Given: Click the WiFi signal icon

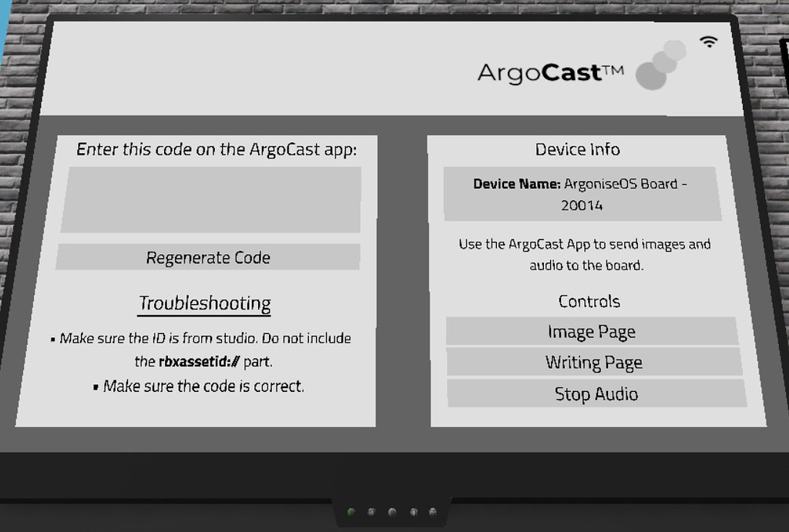Looking at the screenshot, I should (708, 43).
